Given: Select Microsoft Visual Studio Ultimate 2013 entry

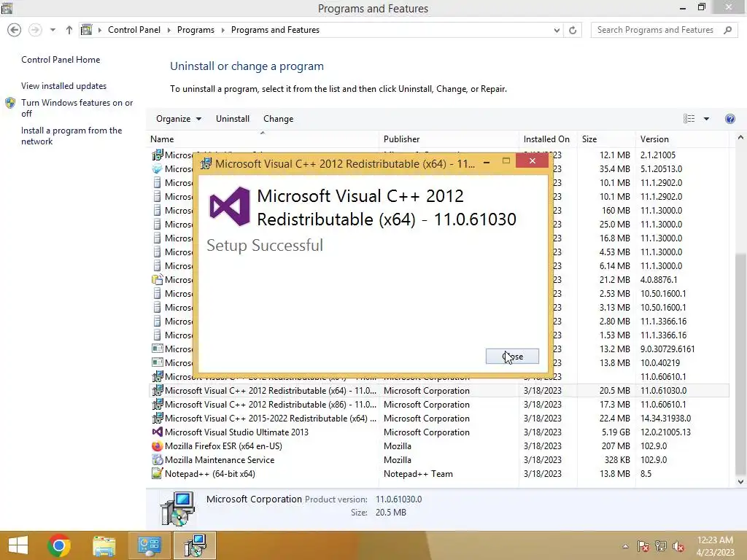Looking at the screenshot, I should 438,432.
